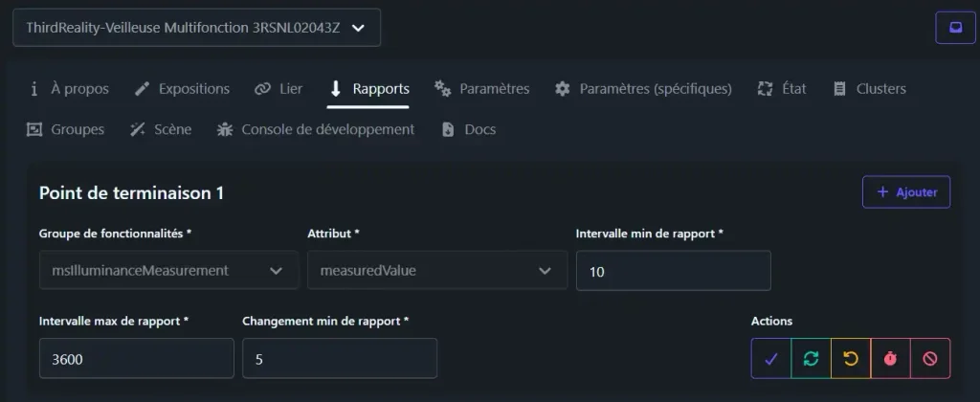Open the ThirdReality device selector dropdown
The height and width of the screenshot is (402, 980).
(x=196, y=28)
